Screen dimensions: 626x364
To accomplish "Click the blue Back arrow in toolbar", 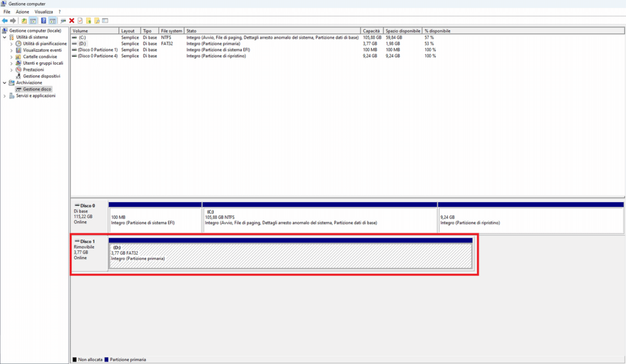I will click(5, 21).
